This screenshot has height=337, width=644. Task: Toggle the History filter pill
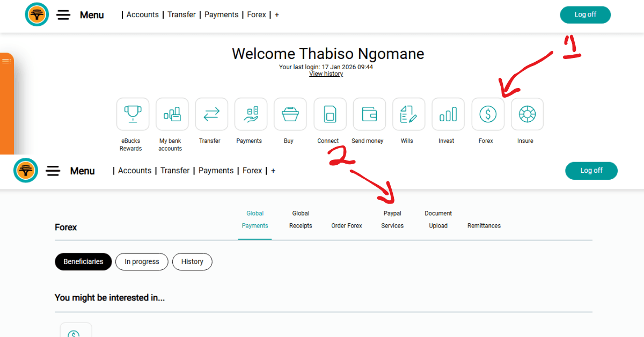point(192,262)
